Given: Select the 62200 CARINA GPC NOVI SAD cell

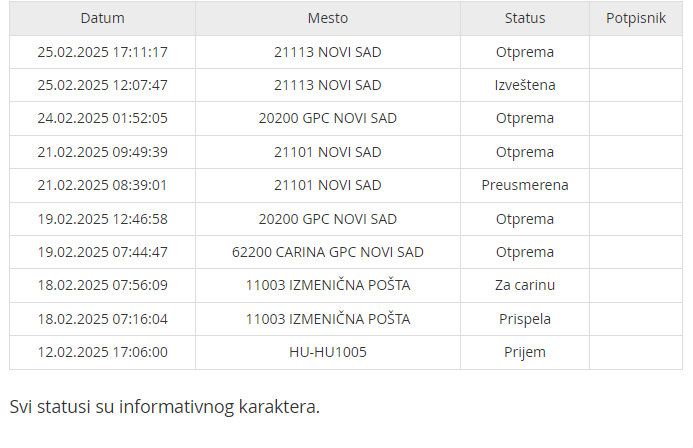Looking at the screenshot, I should pos(328,252).
